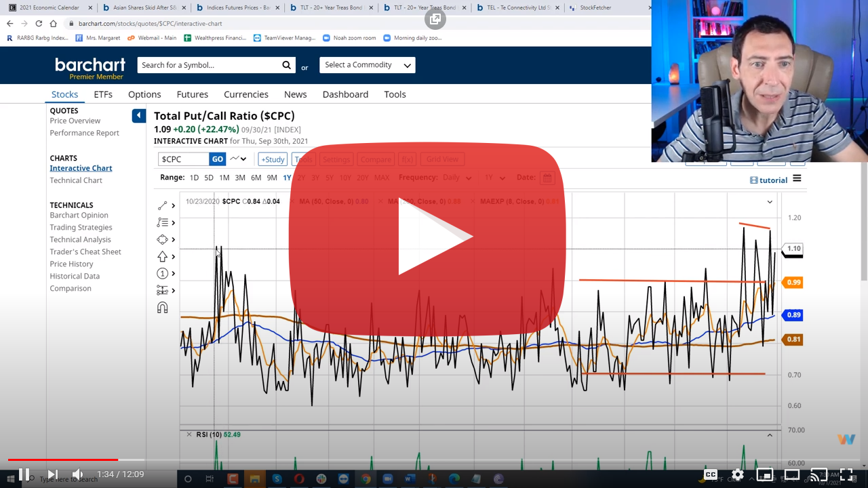Enter fullscreen video mode
This screenshot has height=488, width=868.
(846, 474)
